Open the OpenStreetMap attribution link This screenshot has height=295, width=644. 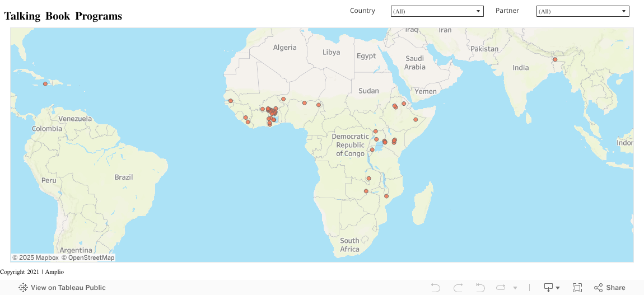pos(88,257)
